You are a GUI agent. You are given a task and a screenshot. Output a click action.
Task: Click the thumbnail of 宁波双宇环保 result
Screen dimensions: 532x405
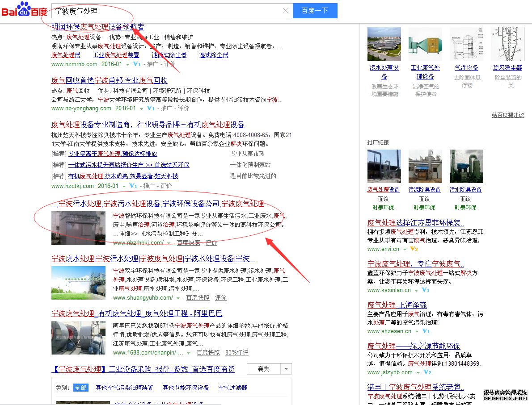click(x=78, y=283)
